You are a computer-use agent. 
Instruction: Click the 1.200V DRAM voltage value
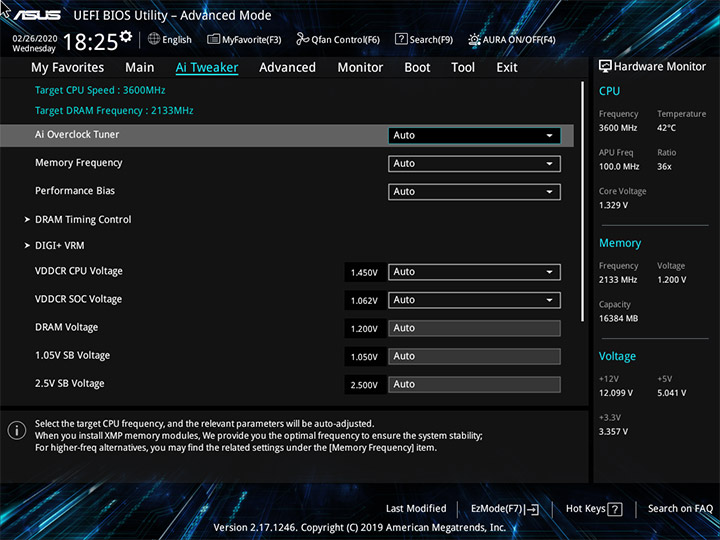(x=364, y=329)
